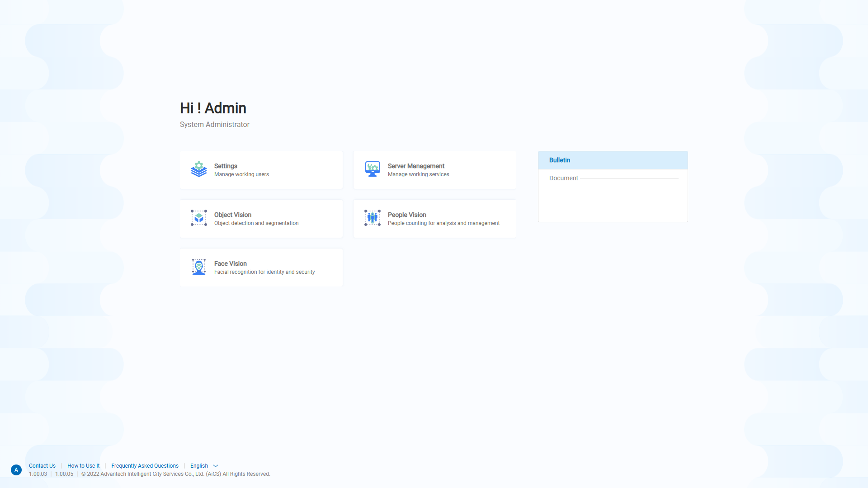Viewport: 868px width, 488px height.
Task: Click the Server Management monitor icon
Action: (372, 169)
